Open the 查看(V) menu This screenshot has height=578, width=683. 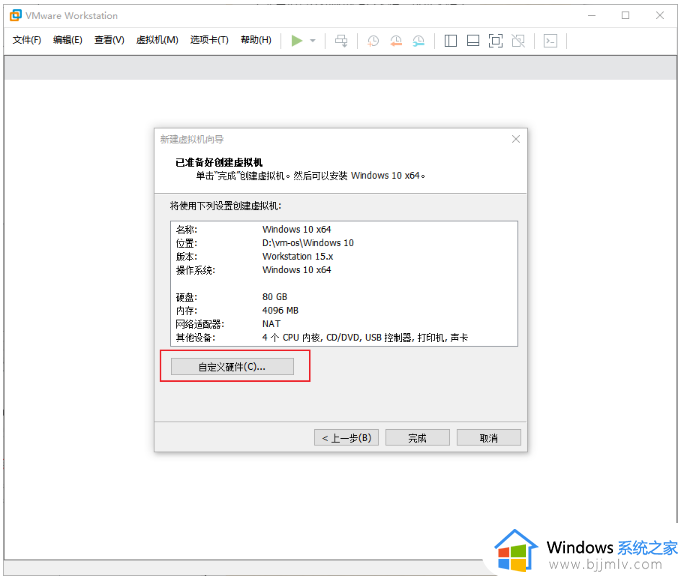click(x=109, y=40)
